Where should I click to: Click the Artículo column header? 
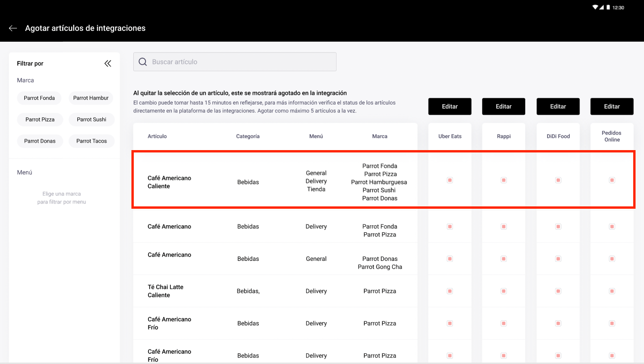pos(157,136)
